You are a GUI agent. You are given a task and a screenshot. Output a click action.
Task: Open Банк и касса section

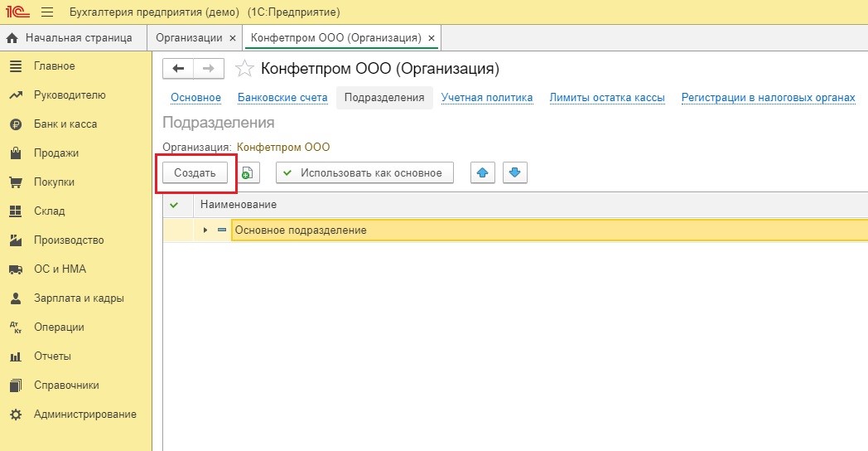click(x=65, y=124)
